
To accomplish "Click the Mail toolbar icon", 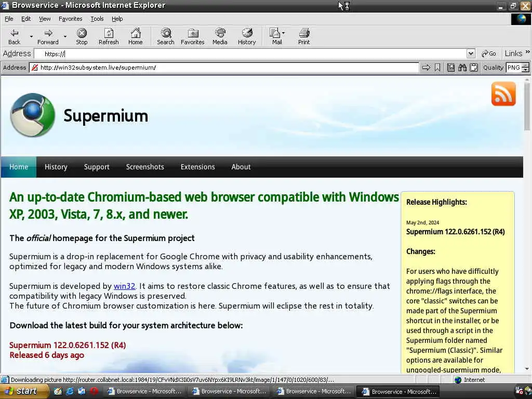I will [x=276, y=36].
